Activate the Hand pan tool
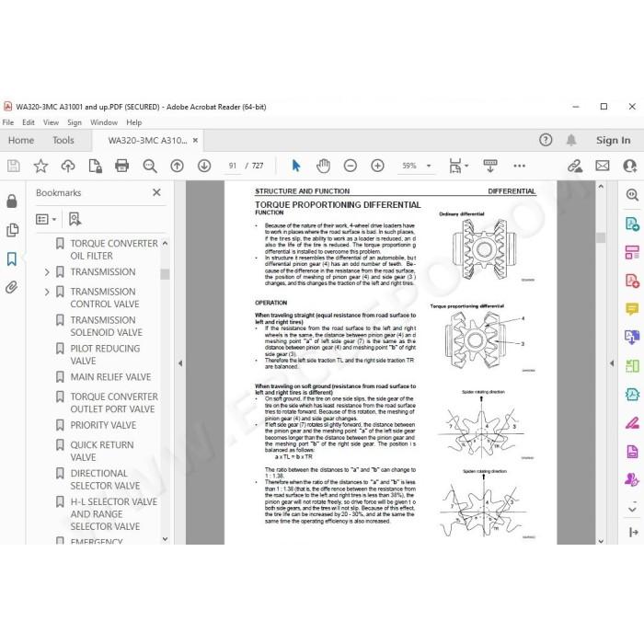644x644 pixels. click(323, 166)
